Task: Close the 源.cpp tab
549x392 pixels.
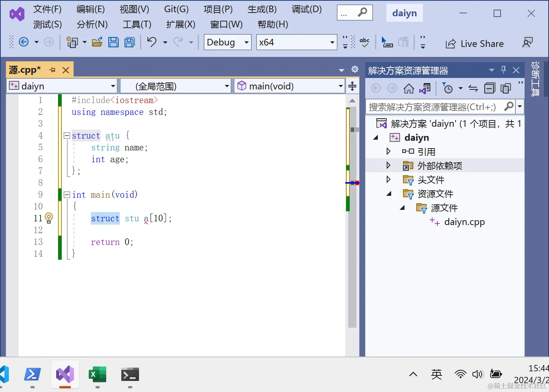Action: click(x=66, y=70)
